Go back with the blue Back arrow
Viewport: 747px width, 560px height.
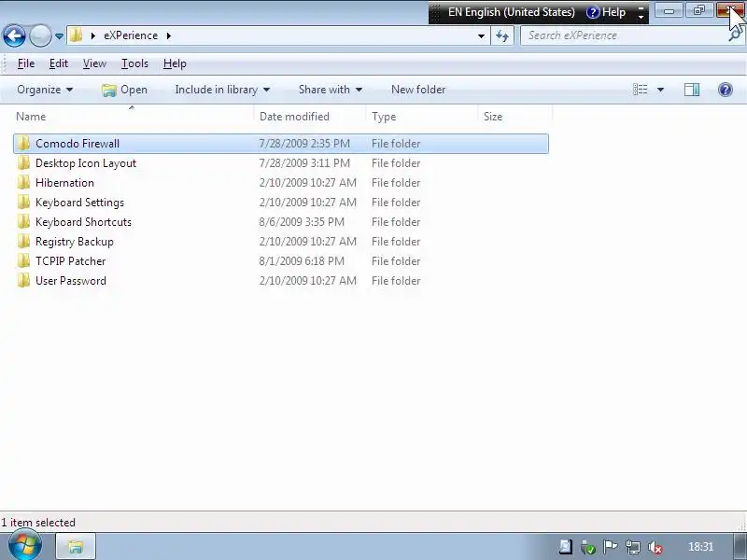[14, 35]
